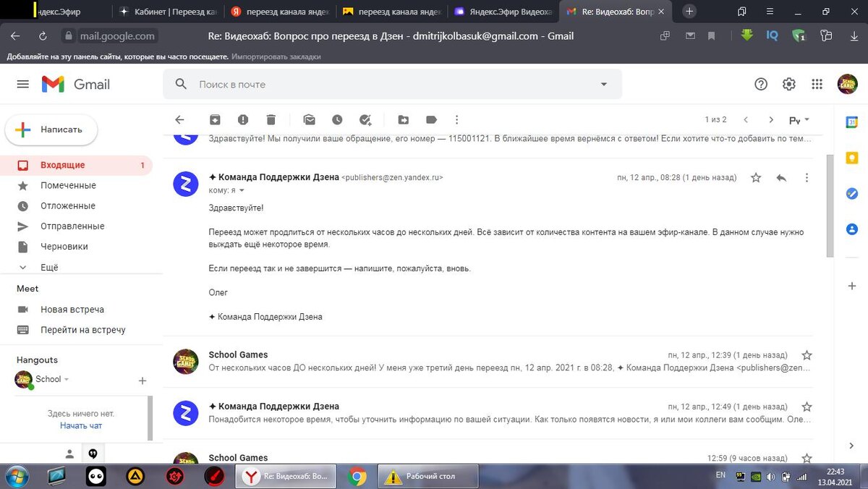Click Перейти на встречу join meeting
The height and width of the screenshot is (489, 868).
[82, 330]
